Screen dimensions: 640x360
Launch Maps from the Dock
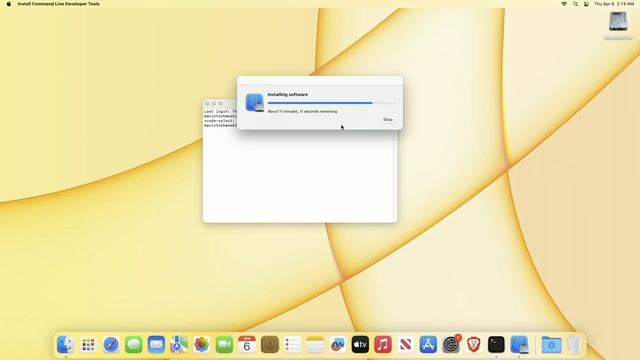click(179, 344)
